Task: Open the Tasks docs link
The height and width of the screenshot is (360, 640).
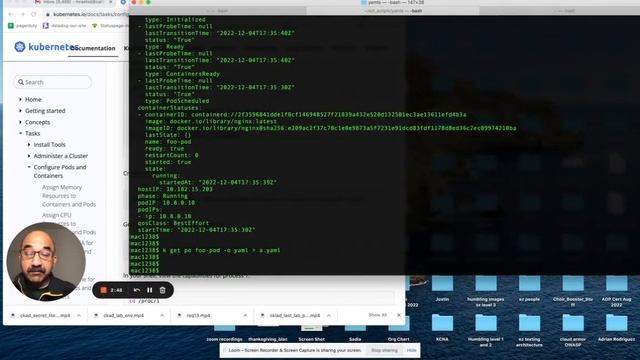Action: (32, 133)
